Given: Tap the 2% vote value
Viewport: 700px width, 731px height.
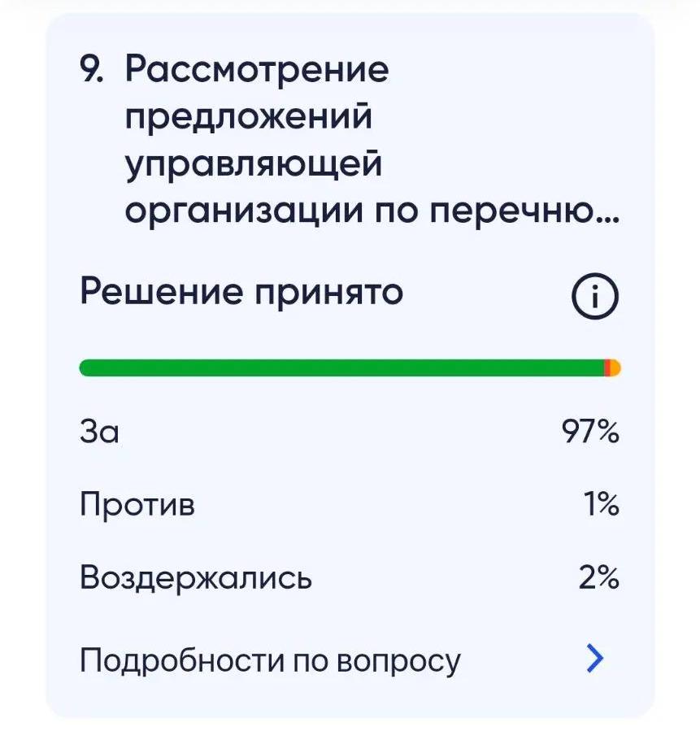Looking at the screenshot, I should 599,577.
